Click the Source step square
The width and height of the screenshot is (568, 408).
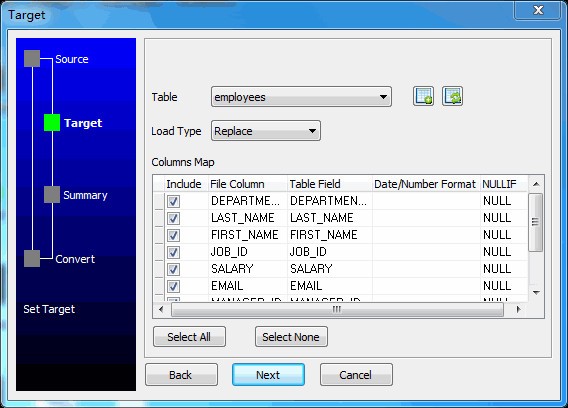click(32, 59)
